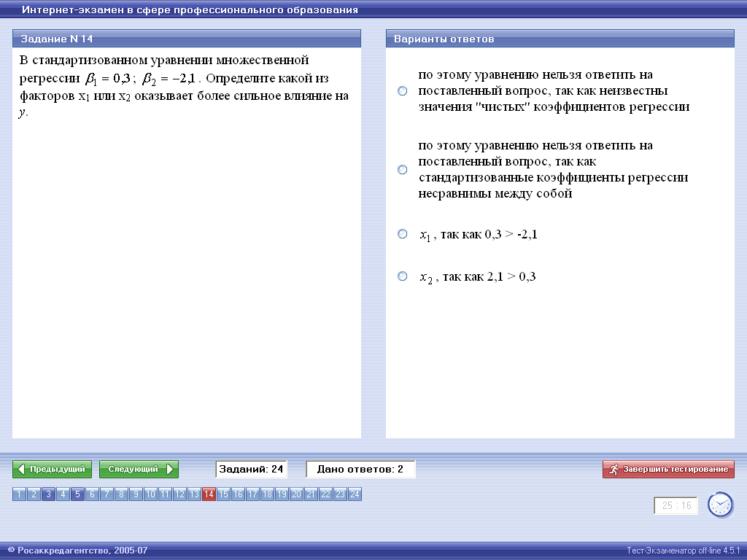The image size is (747, 560).
Task: Jump to question 2
Action: tap(34, 494)
